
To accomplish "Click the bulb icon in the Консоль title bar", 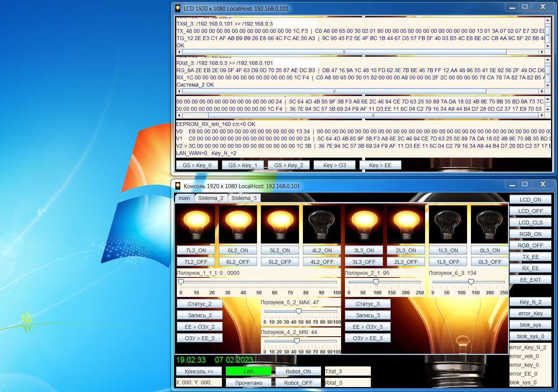I will pos(178,186).
